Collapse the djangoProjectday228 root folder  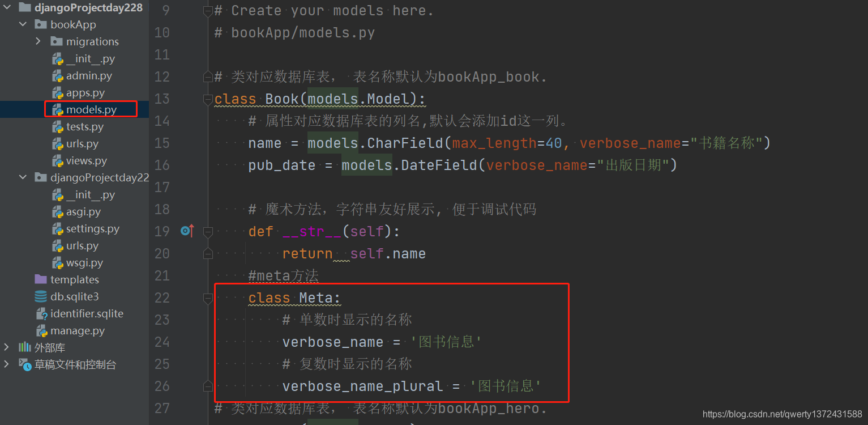[x=7, y=7]
